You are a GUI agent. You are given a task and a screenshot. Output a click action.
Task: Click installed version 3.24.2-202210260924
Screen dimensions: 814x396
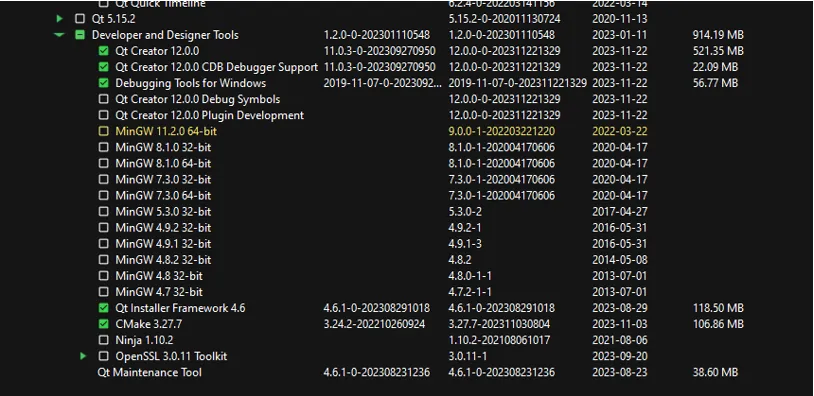[x=374, y=324]
